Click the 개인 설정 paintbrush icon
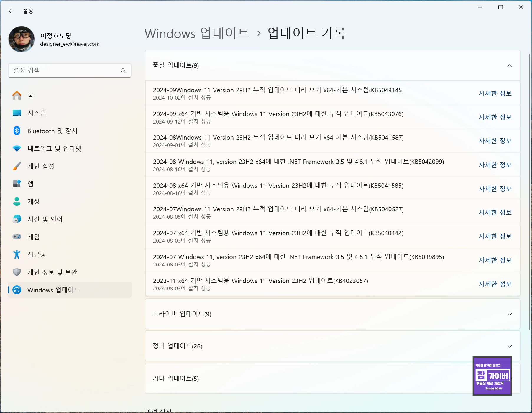The width and height of the screenshot is (532, 413). [x=17, y=166]
